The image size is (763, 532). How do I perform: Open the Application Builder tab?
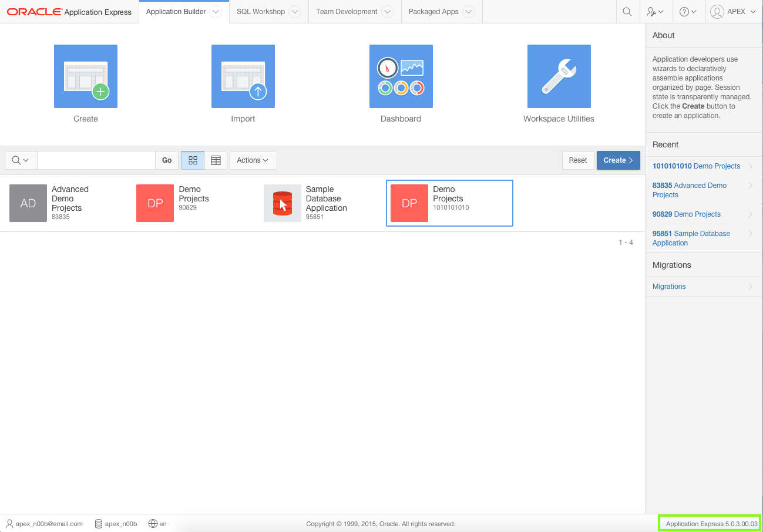pyautogui.click(x=176, y=12)
